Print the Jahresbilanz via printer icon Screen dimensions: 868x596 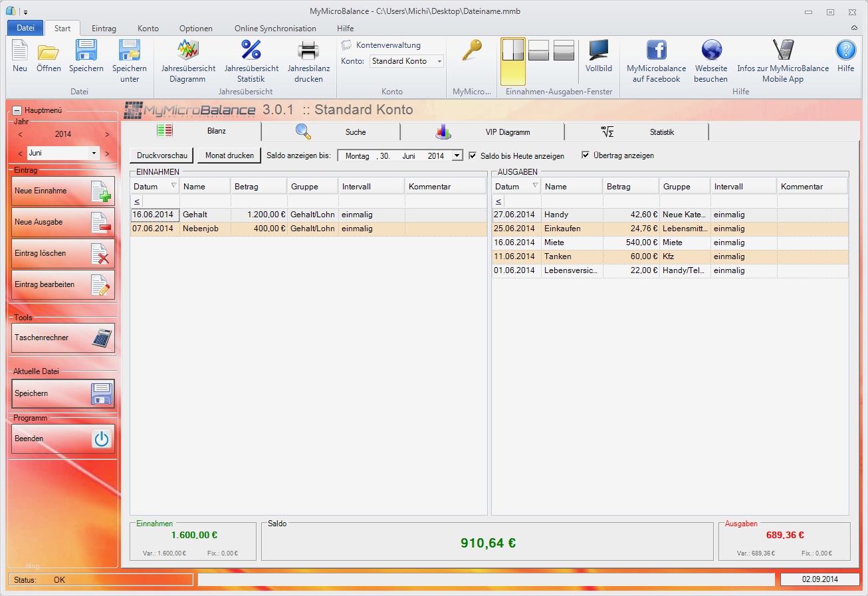pos(308,60)
